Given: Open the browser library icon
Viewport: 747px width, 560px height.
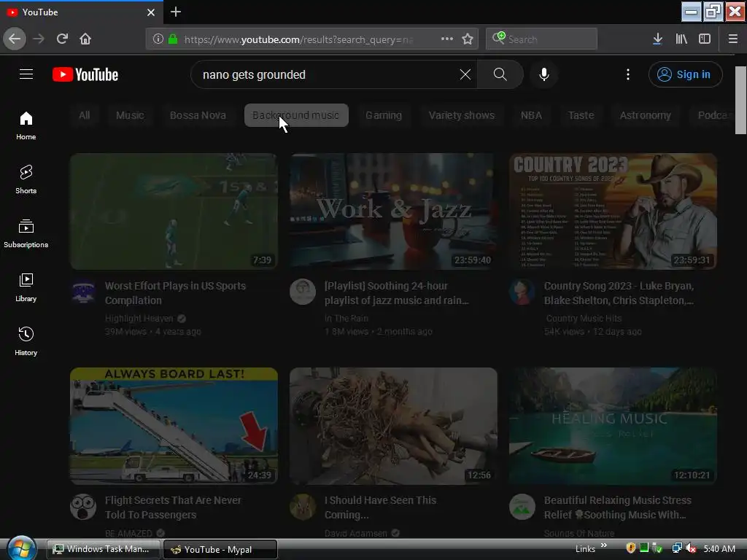Looking at the screenshot, I should 681,39.
